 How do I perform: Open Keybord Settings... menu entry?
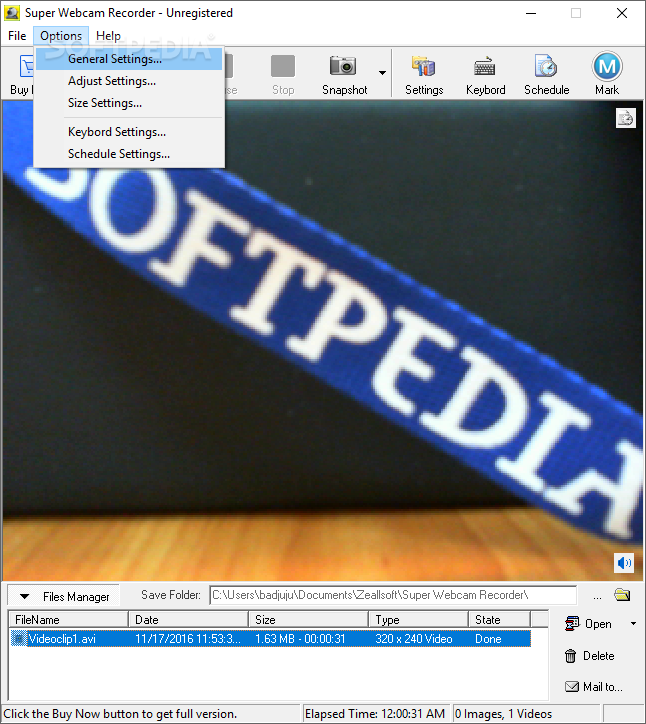[x=129, y=132]
